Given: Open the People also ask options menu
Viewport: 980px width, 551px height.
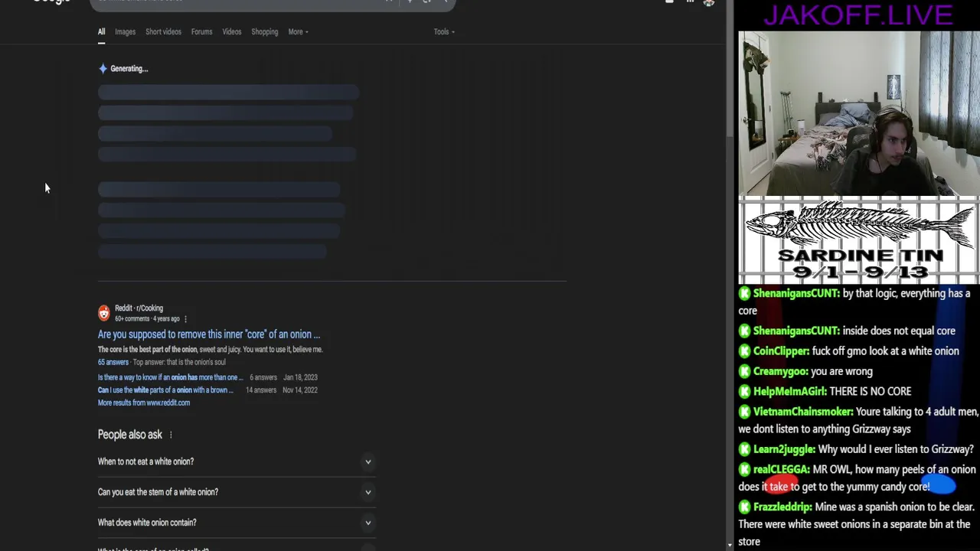Looking at the screenshot, I should pos(171,435).
